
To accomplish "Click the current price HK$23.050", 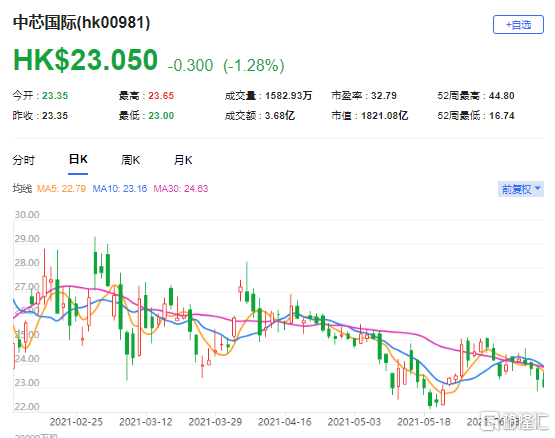I will point(85,59).
